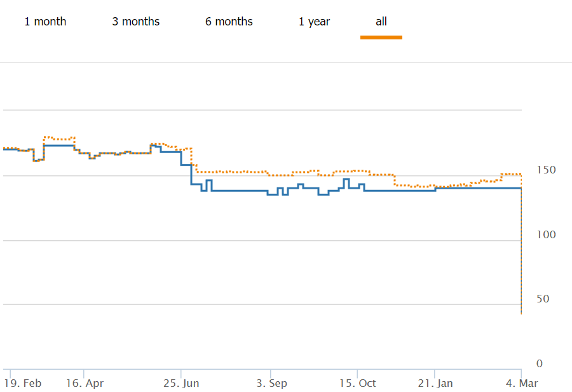Click the 100 value axis label
572x392 pixels.
tap(546, 234)
